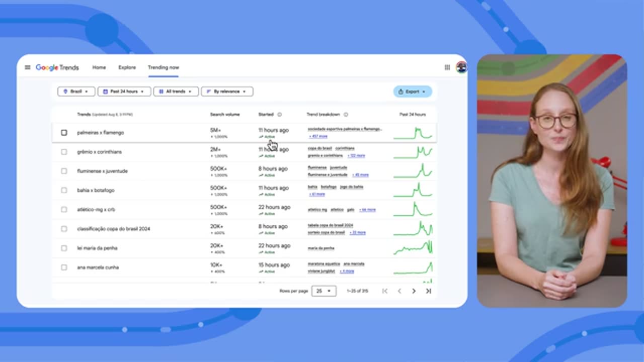Click the atlético-mg x crb sparkline chart
Viewport: 644px width, 362px height.
(413, 209)
